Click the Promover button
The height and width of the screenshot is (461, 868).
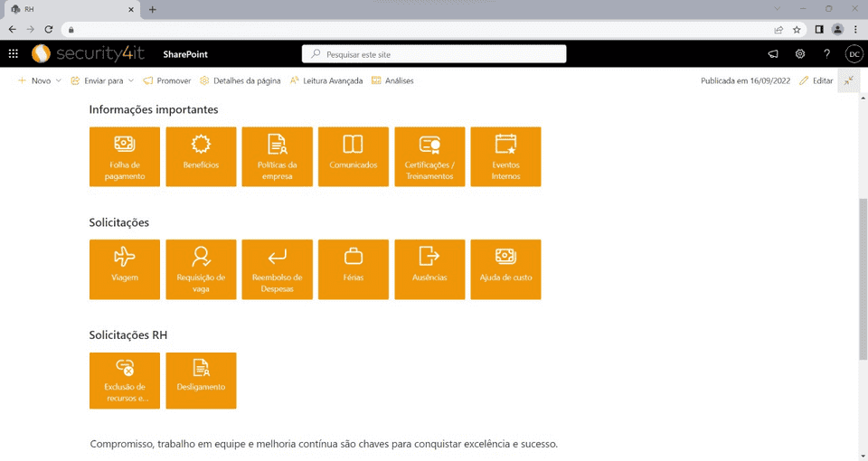point(167,80)
